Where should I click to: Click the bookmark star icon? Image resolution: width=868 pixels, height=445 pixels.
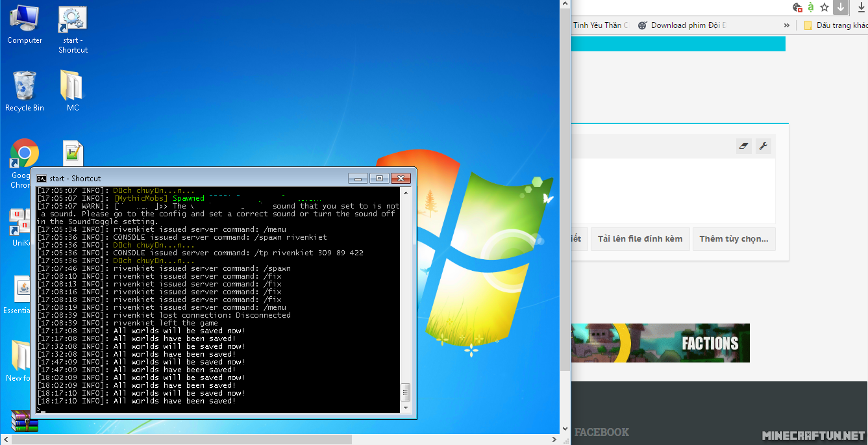[x=825, y=7]
